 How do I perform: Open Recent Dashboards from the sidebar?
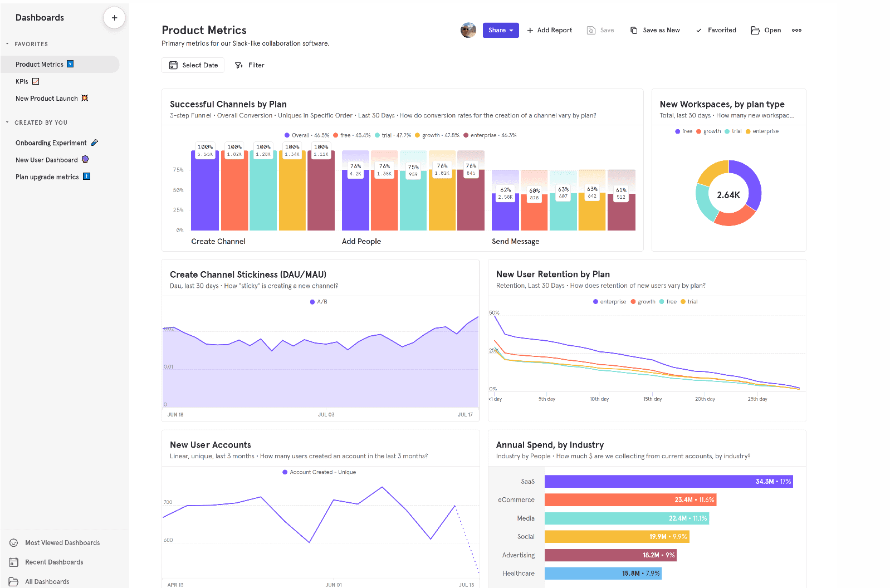coord(53,562)
